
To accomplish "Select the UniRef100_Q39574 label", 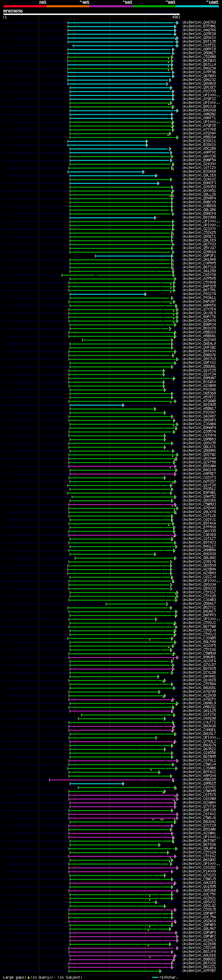I will coord(199,431).
